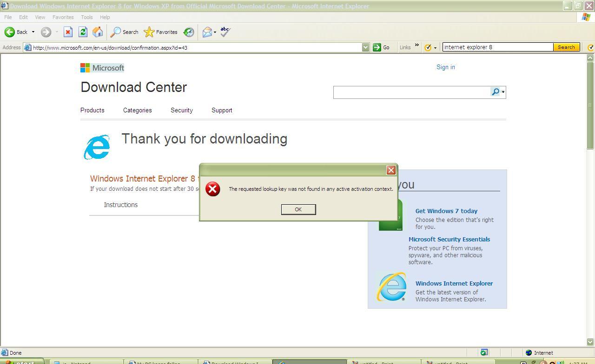Close the error dialog with X

click(x=391, y=170)
